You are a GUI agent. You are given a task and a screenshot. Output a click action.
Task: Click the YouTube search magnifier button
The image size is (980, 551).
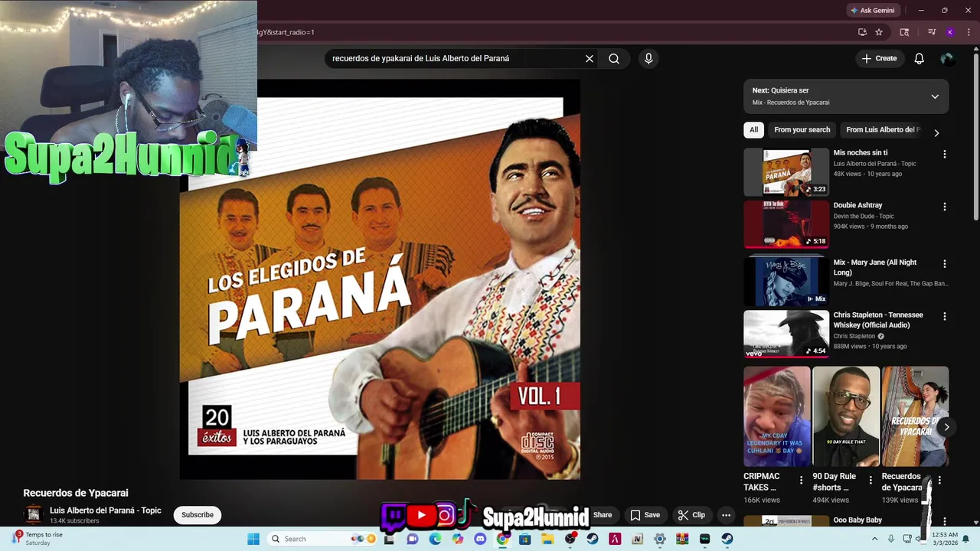coord(614,58)
